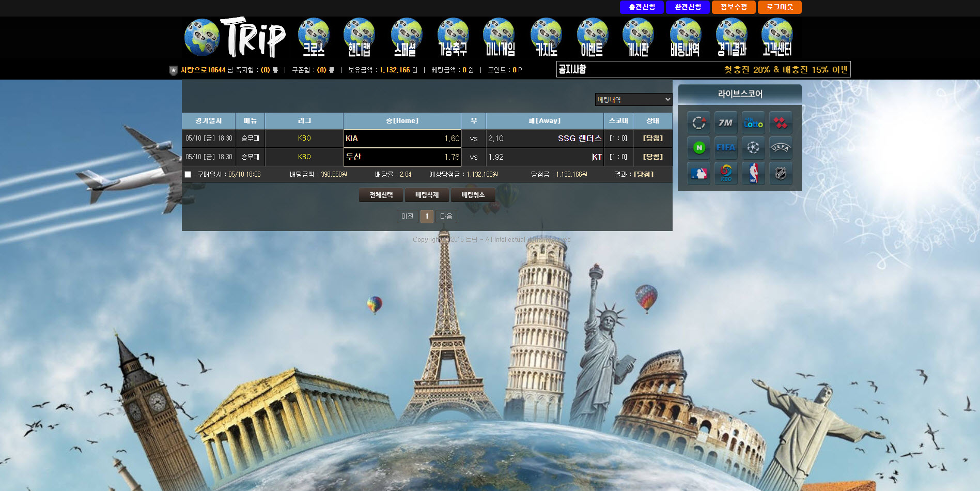
Task: Open the message star icon beside username
Action: (x=174, y=70)
